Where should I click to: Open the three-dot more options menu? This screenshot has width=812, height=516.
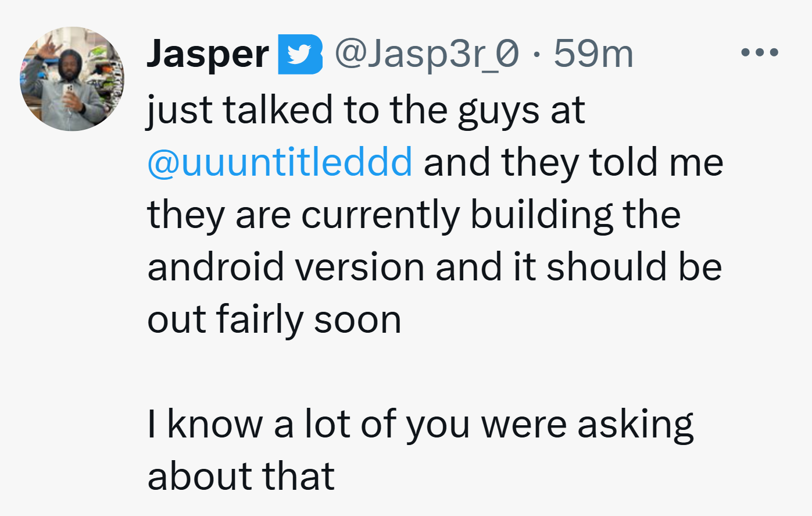point(760,53)
